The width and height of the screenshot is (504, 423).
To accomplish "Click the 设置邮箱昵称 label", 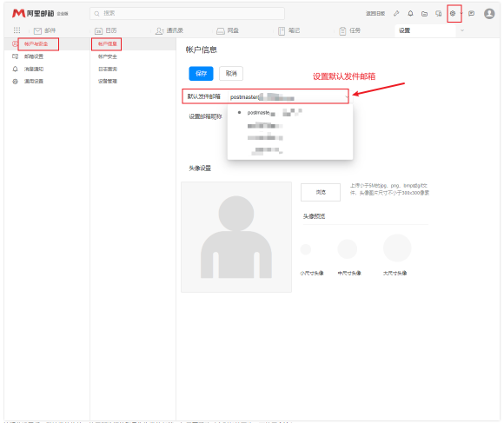I will click(x=205, y=116).
